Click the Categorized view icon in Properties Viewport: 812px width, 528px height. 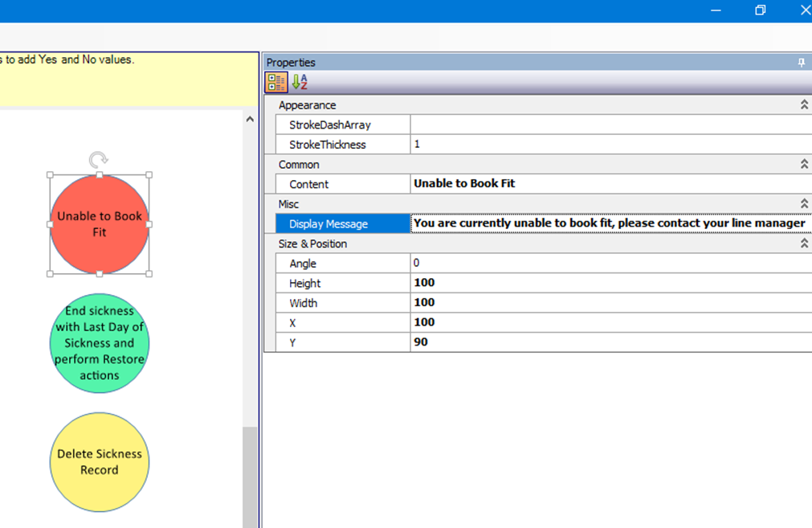pos(275,82)
